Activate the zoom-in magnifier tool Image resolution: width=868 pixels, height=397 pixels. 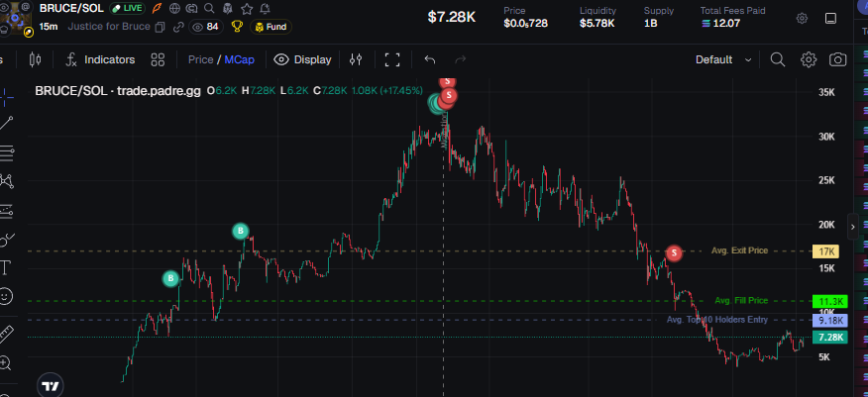tap(5, 363)
